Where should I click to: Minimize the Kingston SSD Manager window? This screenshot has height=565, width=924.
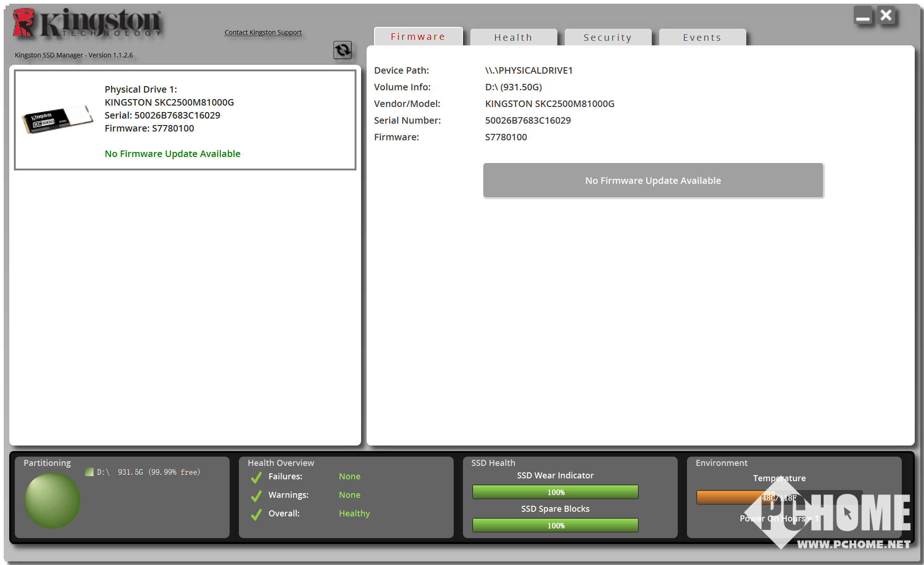(863, 16)
